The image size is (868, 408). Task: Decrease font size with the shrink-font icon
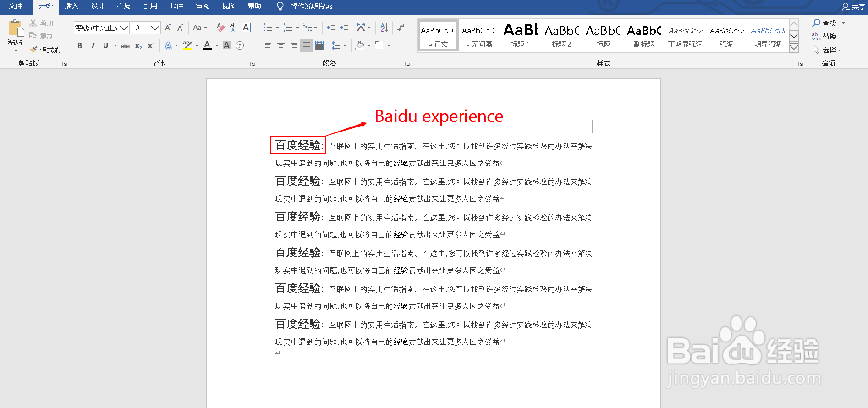(x=180, y=28)
